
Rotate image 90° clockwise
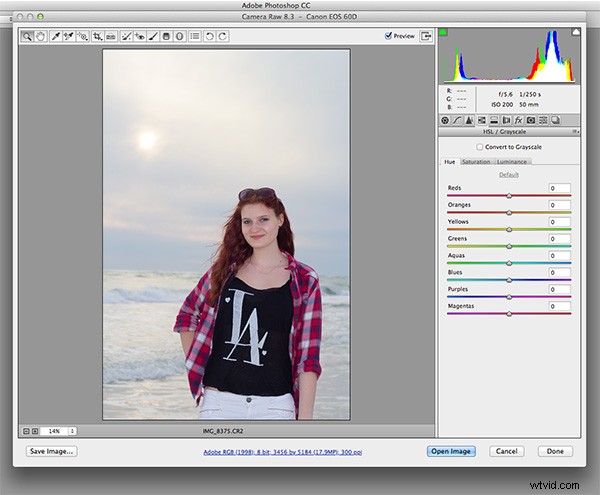[222, 36]
